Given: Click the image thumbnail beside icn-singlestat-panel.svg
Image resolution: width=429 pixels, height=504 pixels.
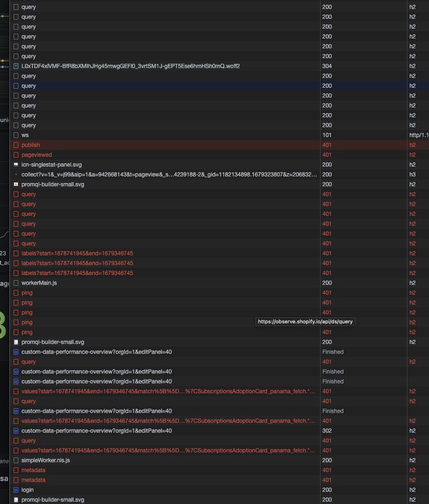Looking at the screenshot, I should [15, 164].
